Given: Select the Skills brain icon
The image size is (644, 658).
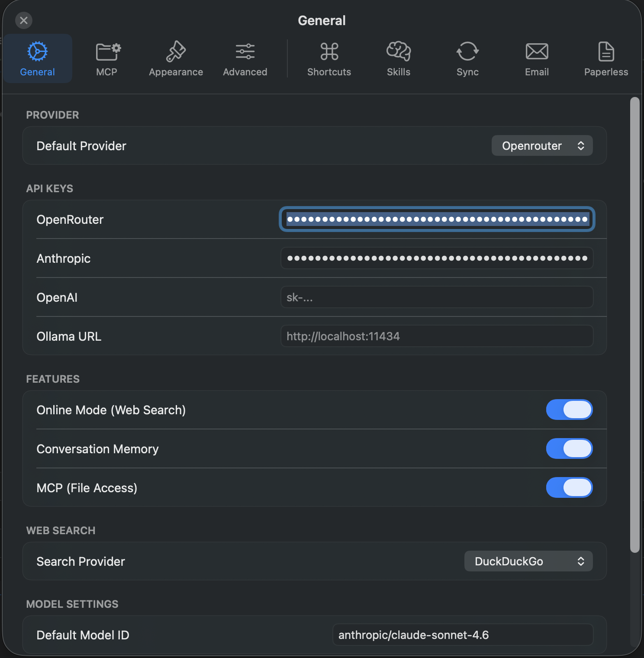Looking at the screenshot, I should pyautogui.click(x=398, y=58).
